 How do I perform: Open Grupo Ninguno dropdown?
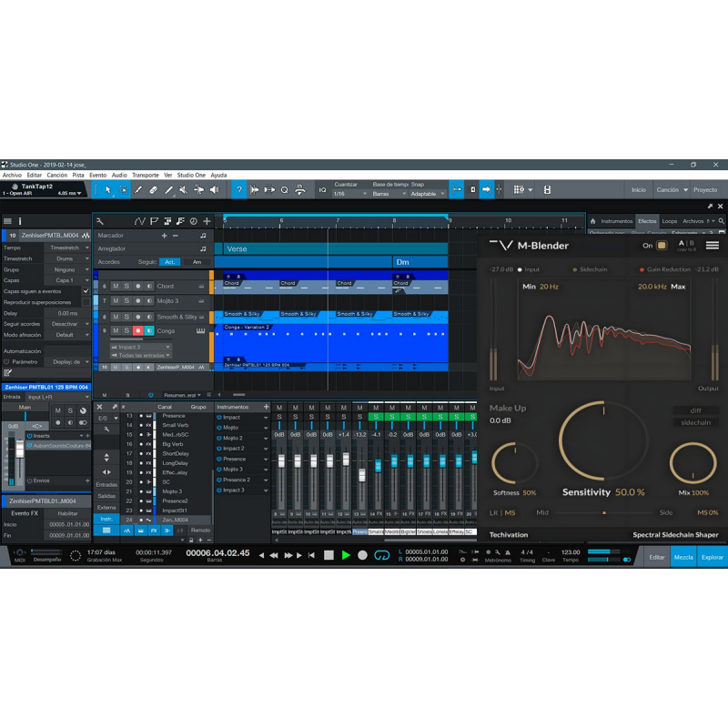67,269
